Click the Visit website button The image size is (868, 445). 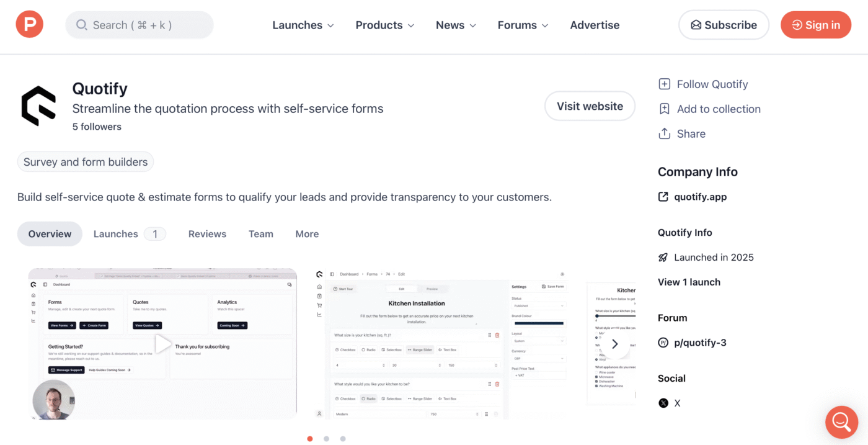click(x=590, y=106)
